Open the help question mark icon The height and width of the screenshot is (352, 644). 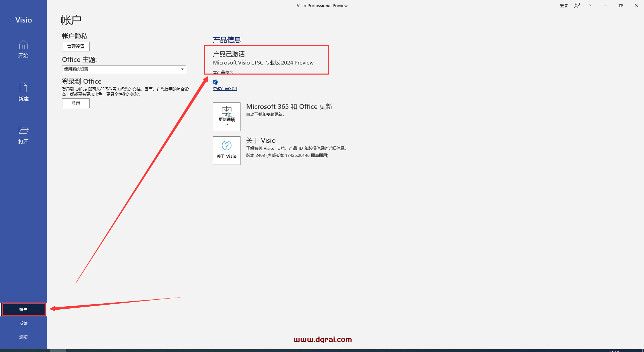(590, 5)
